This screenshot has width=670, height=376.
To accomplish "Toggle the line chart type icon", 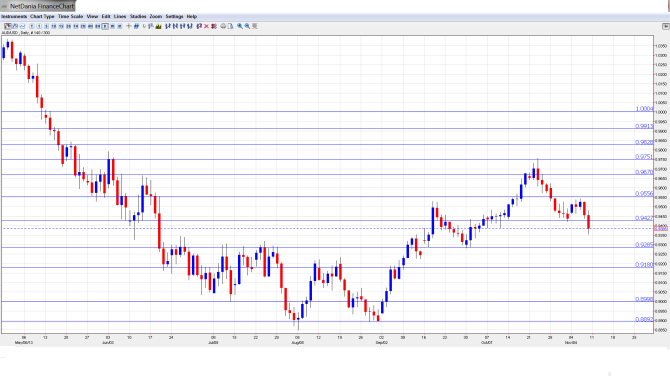I will point(22,26).
